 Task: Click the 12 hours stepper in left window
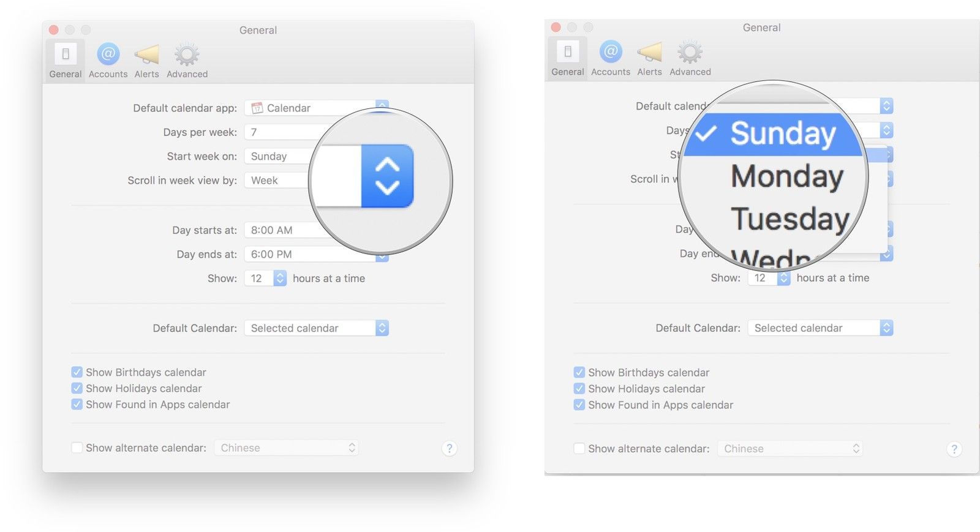point(280,279)
